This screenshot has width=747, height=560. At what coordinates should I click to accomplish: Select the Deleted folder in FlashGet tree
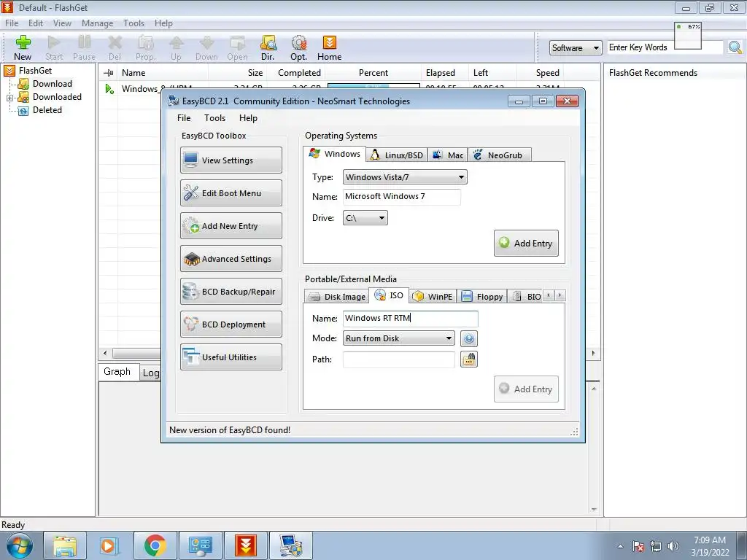tap(41, 110)
